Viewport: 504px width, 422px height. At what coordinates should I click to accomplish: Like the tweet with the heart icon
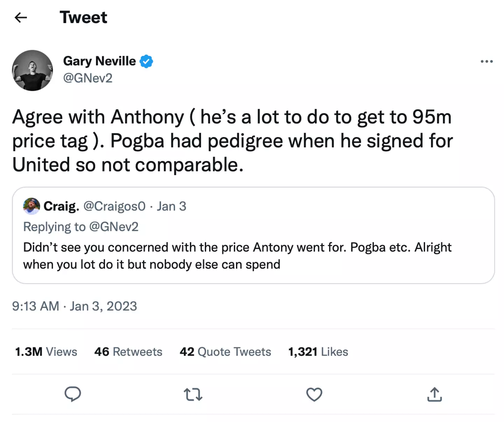click(314, 394)
